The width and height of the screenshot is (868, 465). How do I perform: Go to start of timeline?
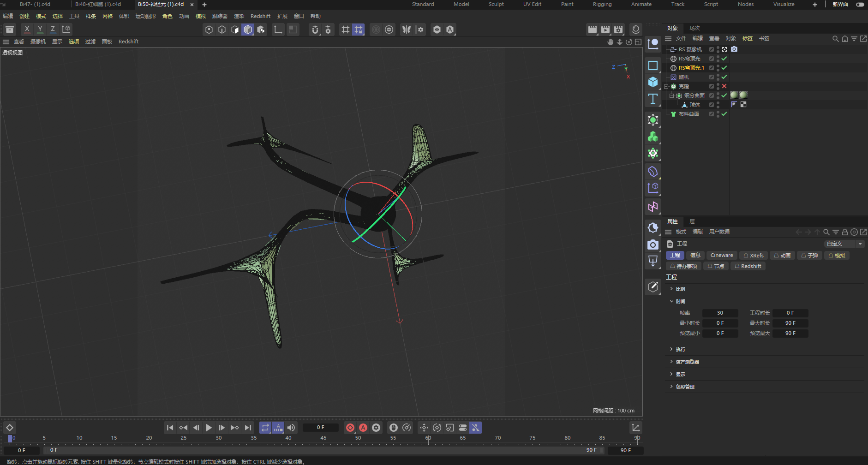tap(170, 428)
